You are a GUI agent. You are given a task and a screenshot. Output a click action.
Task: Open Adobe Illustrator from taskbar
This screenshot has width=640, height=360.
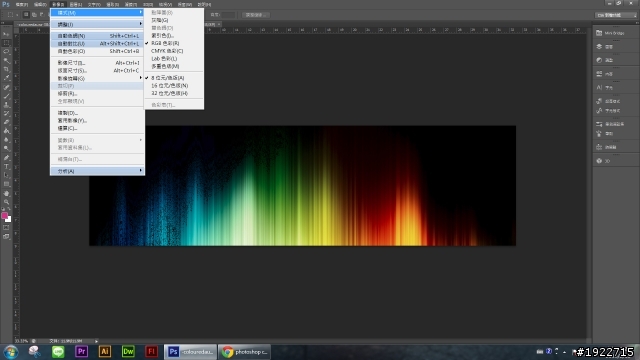(x=104, y=351)
